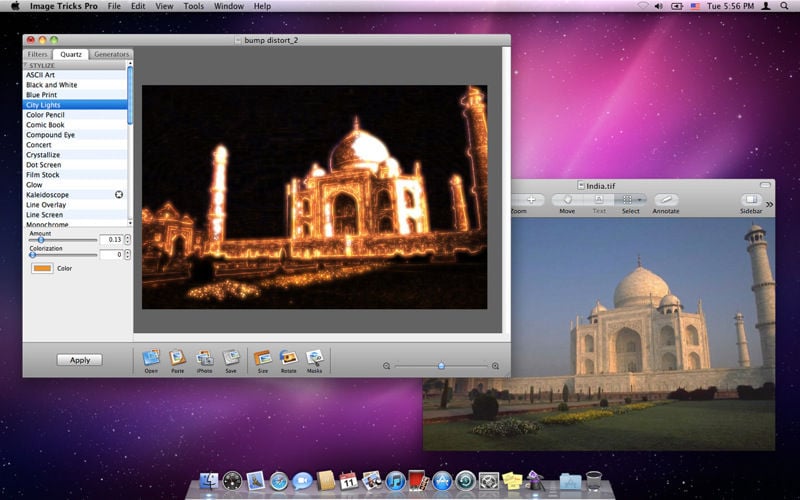The width and height of the screenshot is (800, 500).
Task: Open the Masks toolbar icon
Action: pyautogui.click(x=314, y=357)
